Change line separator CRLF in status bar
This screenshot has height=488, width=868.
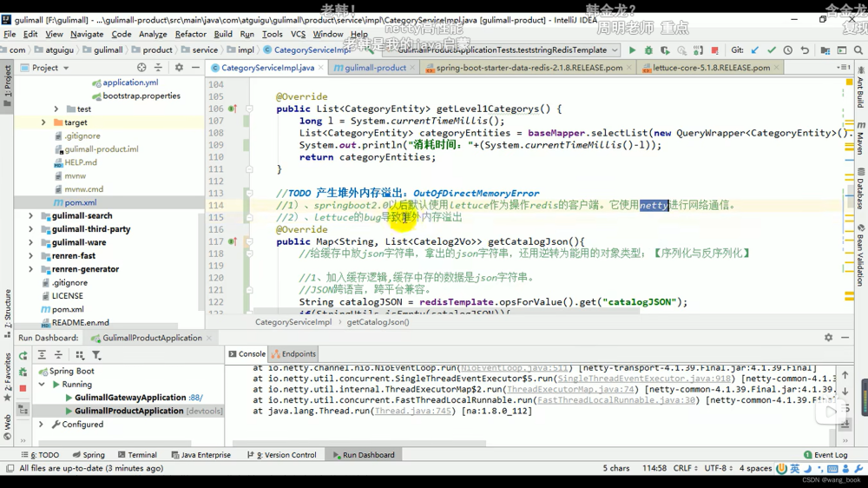click(x=686, y=468)
